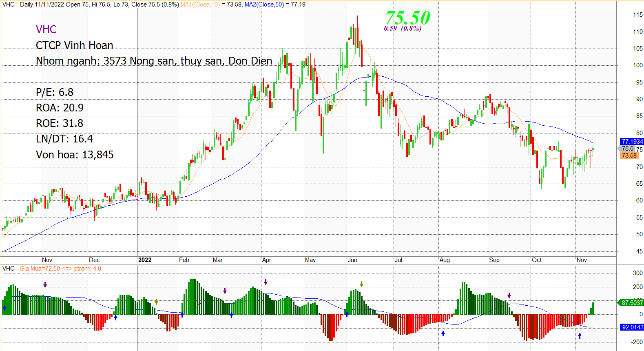Click the orange 73.58 axis value tag
Viewport: 644px width, 351px height.
click(629, 156)
